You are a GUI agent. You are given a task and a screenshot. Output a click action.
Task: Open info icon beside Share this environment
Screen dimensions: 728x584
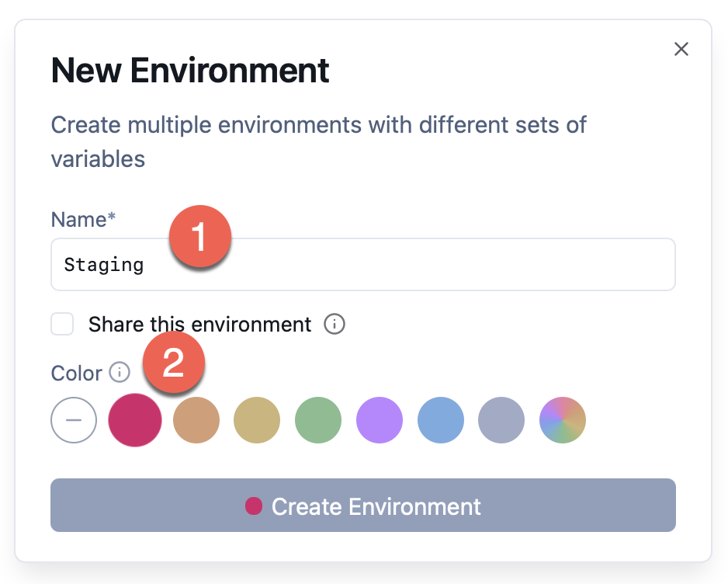click(x=334, y=324)
